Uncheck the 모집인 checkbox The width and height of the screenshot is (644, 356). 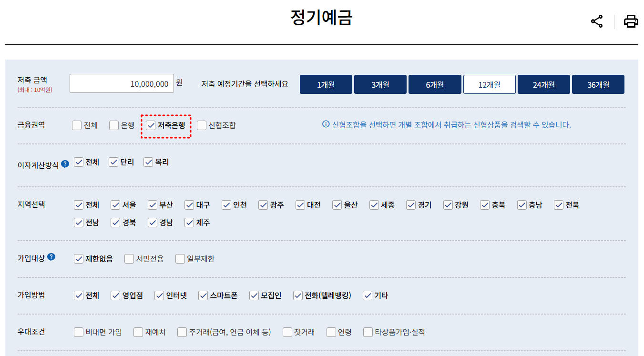click(254, 295)
